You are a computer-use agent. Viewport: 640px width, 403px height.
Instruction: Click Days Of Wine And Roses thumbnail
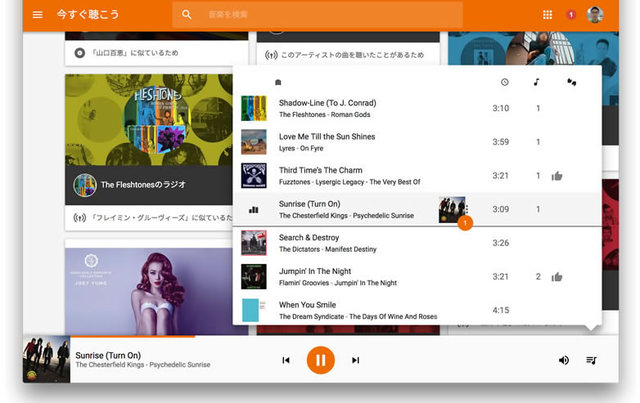(253, 310)
